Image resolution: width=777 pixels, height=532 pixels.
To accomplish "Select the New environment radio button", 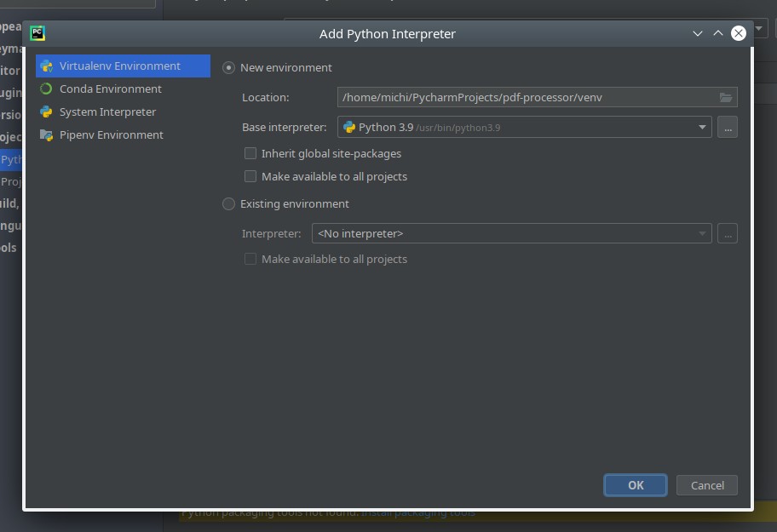I will [x=228, y=68].
